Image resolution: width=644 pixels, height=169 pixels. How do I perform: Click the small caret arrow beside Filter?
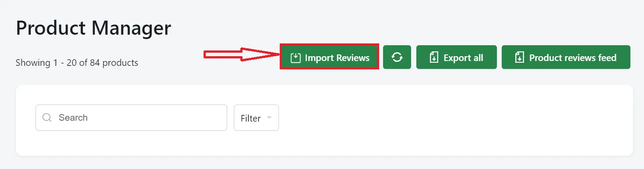[x=269, y=118]
